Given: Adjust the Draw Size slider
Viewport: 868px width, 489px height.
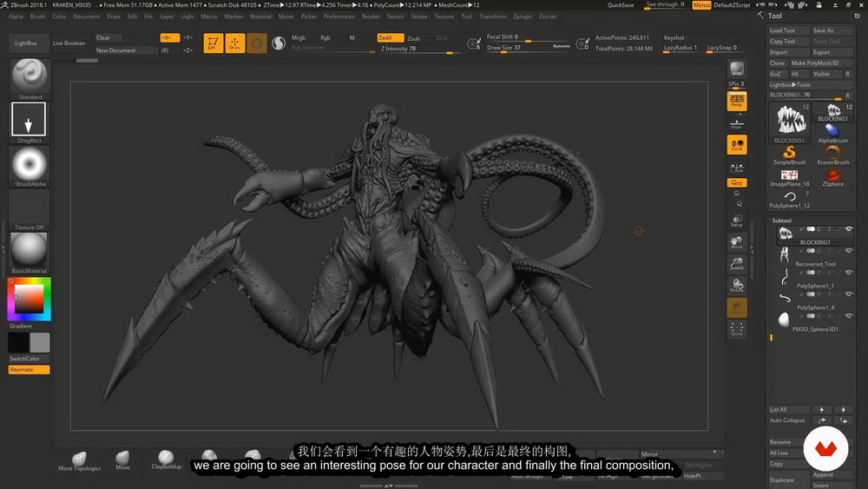Looking at the screenshot, I should pyautogui.click(x=528, y=48).
